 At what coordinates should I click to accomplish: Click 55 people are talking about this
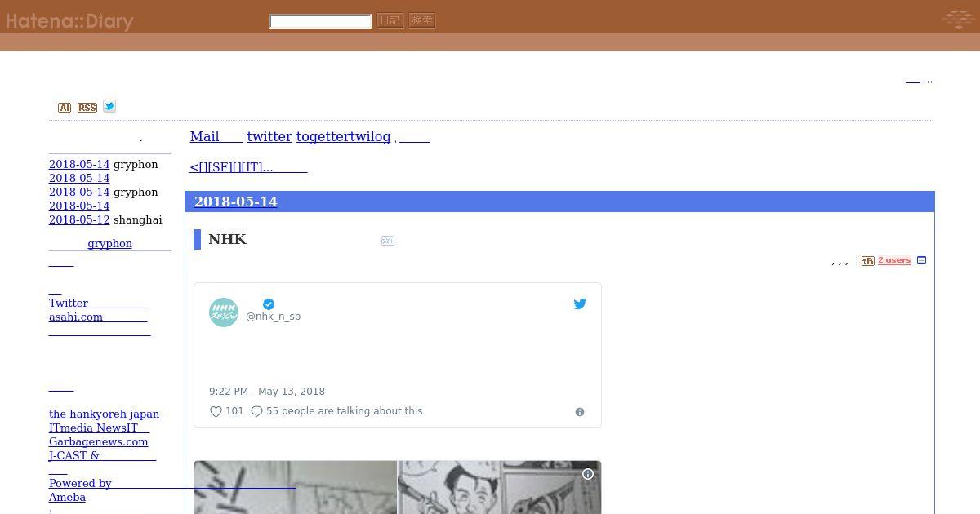pos(344,411)
